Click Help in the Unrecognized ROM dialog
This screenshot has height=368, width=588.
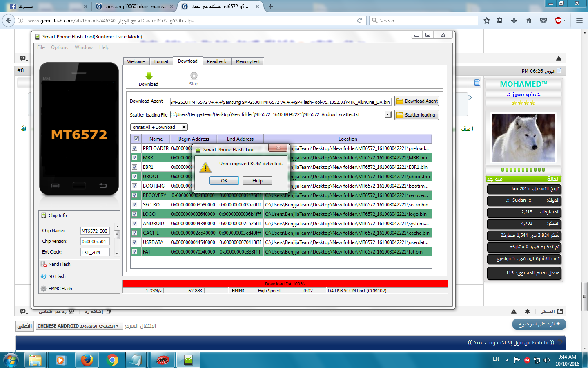[257, 181]
